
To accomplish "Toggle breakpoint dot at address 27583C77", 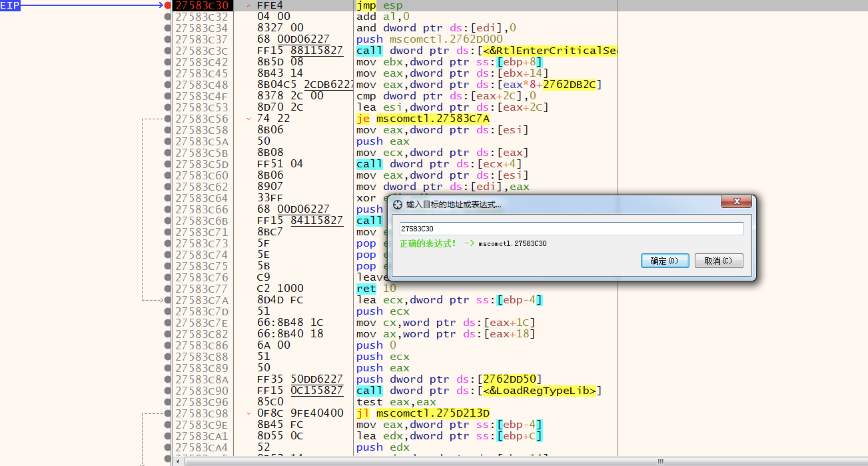I will (x=167, y=289).
